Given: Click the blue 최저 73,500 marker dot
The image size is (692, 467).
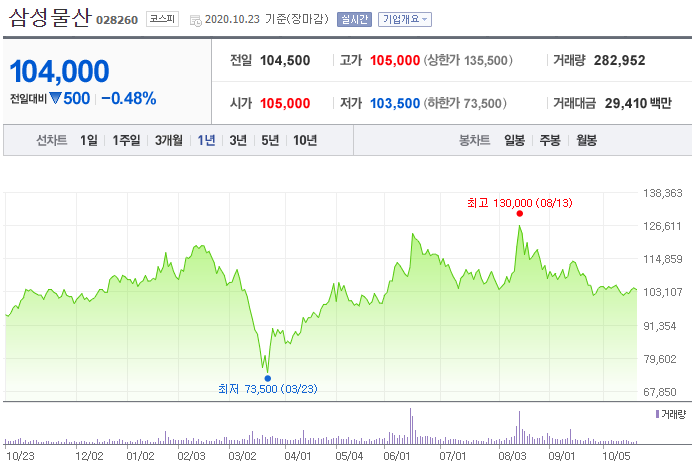Looking at the screenshot, I should click(267, 378).
